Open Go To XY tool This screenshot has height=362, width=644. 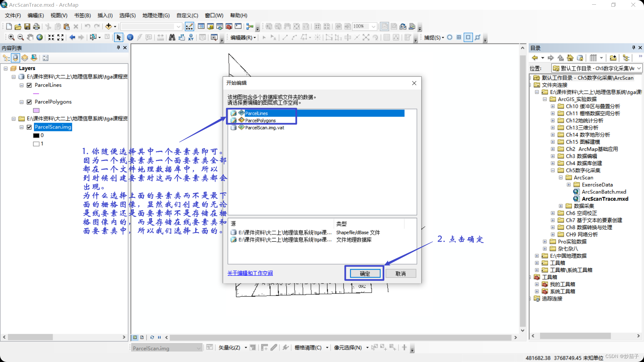click(191, 37)
